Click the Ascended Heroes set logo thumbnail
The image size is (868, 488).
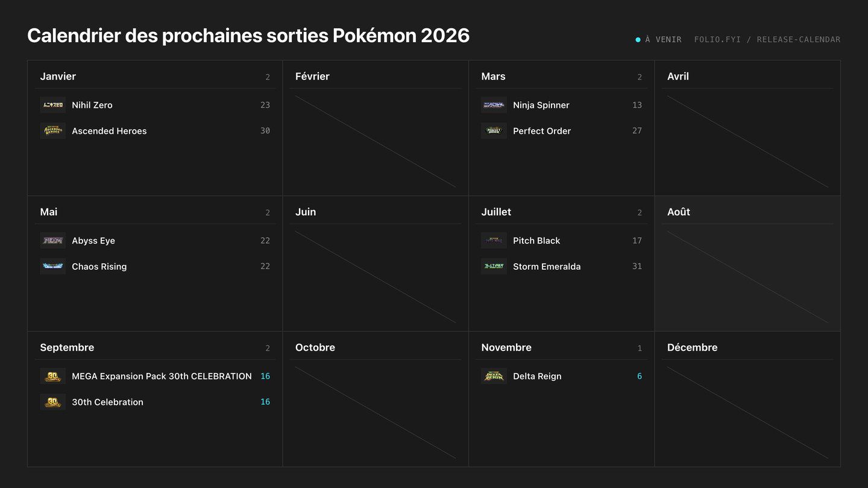click(53, 131)
